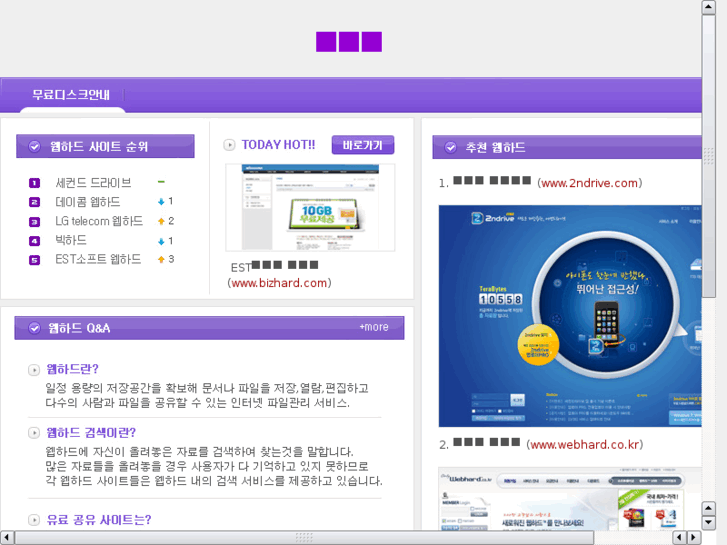Click check icon in 웹하드 사이트 순위 header
The image size is (727, 545).
(x=34, y=147)
